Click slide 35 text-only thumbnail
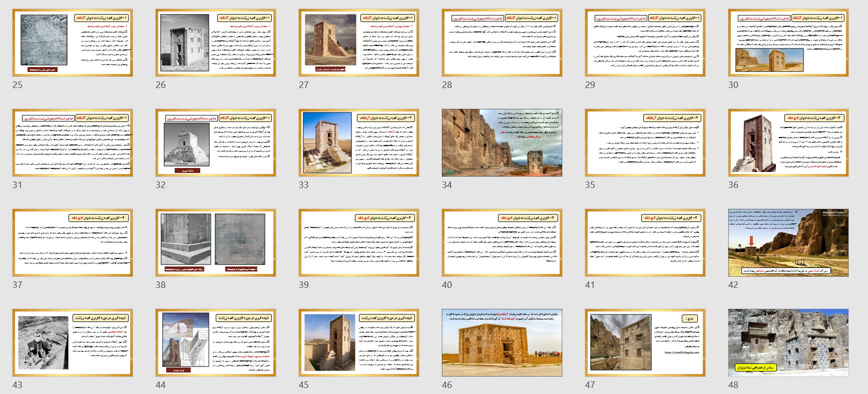This screenshot has width=868, height=394. click(645, 143)
